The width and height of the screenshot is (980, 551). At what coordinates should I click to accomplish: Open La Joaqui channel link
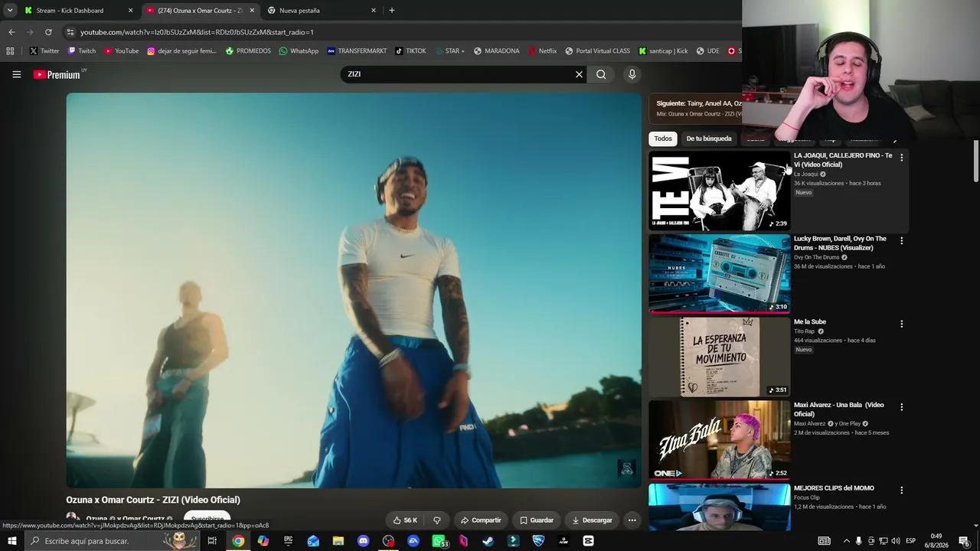pos(806,174)
